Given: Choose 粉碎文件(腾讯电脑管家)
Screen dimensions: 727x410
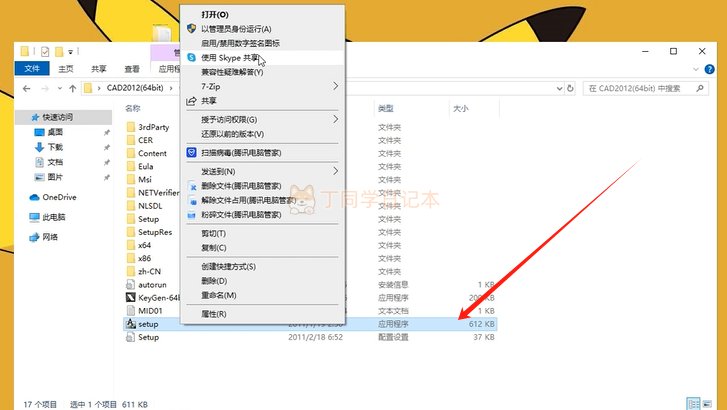Looking at the screenshot, I should (262, 215).
